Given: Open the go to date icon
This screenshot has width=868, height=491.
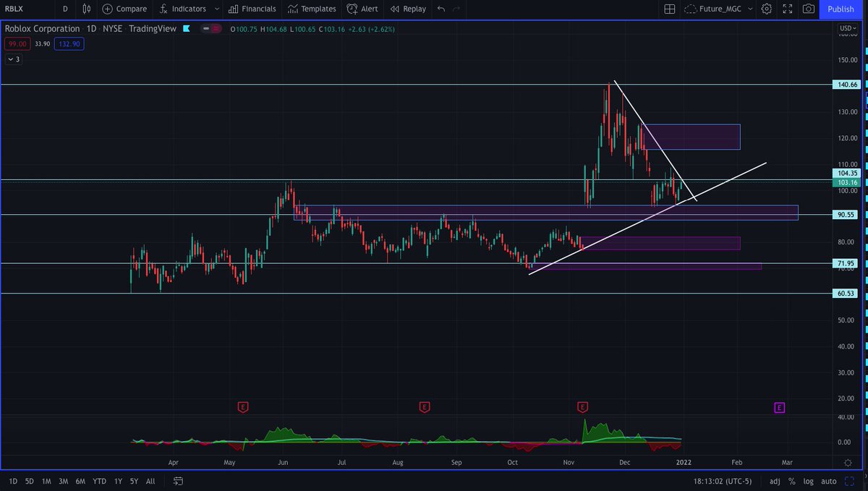Looking at the screenshot, I should [179, 481].
